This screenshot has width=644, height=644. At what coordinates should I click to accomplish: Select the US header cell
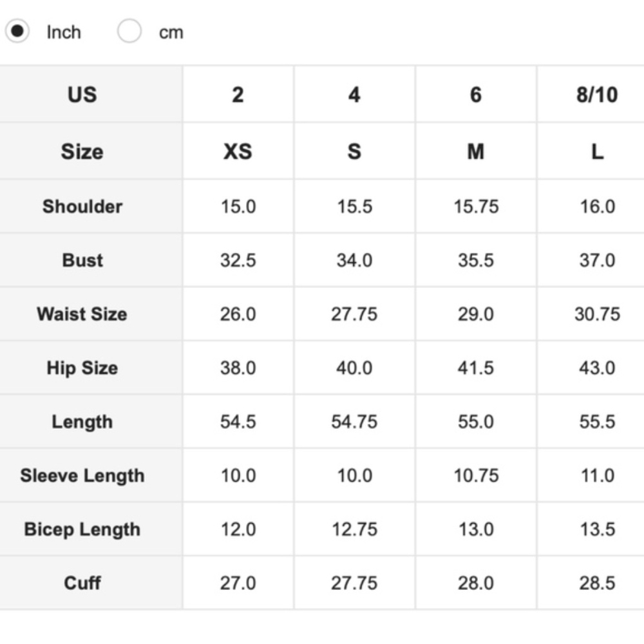[91, 94]
